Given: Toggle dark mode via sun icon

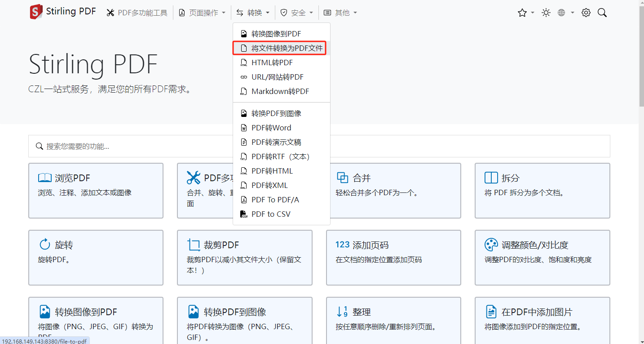Looking at the screenshot, I should 546,13.
